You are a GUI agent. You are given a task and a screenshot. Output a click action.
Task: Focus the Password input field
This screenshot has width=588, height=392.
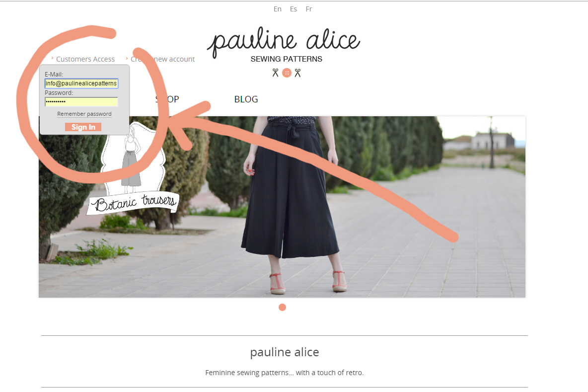click(x=81, y=102)
